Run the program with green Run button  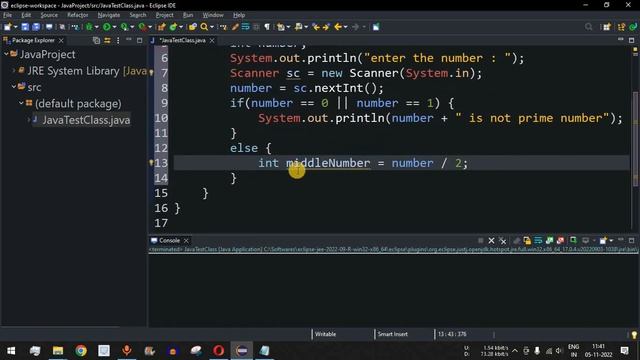pos(107,27)
